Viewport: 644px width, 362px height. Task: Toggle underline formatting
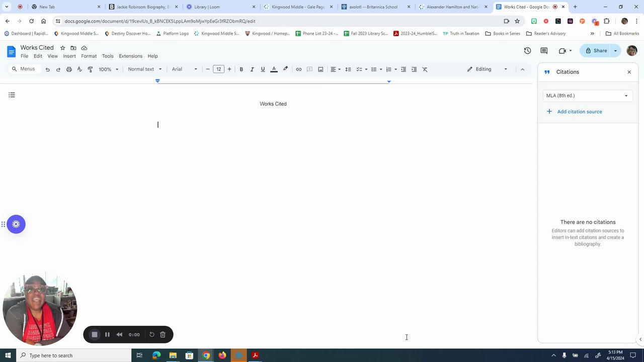pyautogui.click(x=263, y=69)
